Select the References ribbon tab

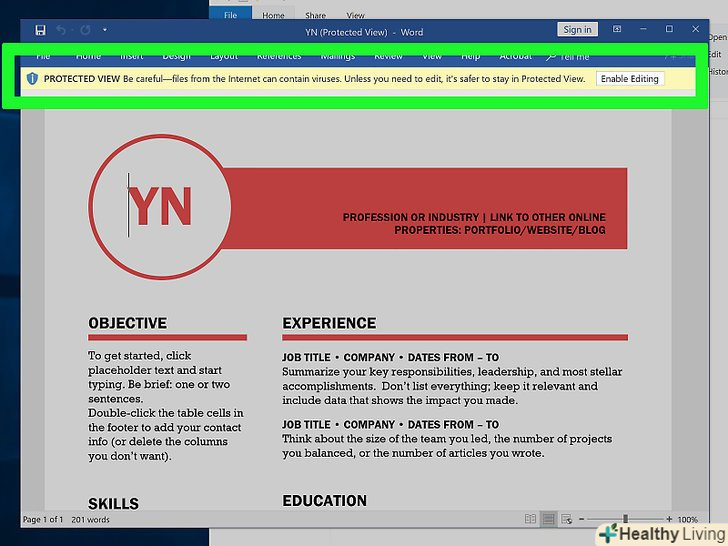pos(278,56)
